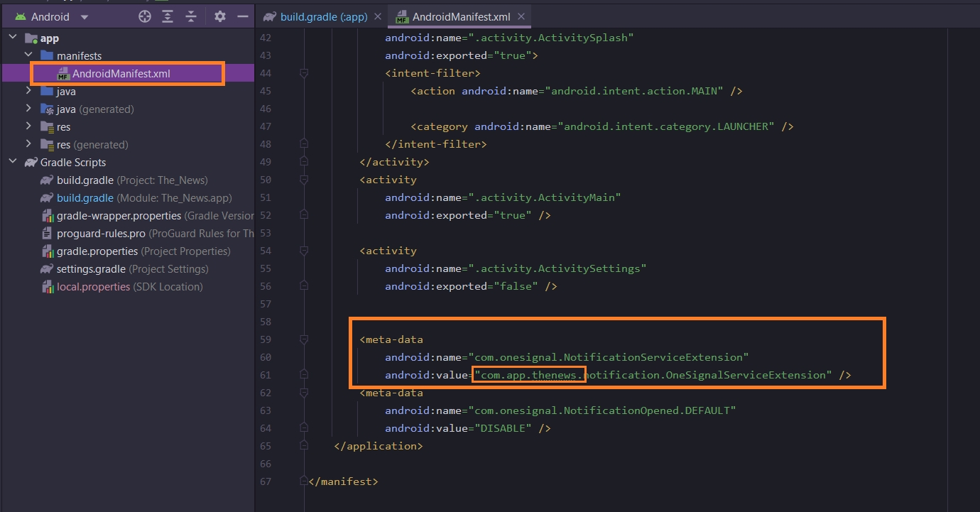Click inside the OneSignalServiceExtension value text
The height and width of the screenshot is (512, 980).
coord(710,375)
